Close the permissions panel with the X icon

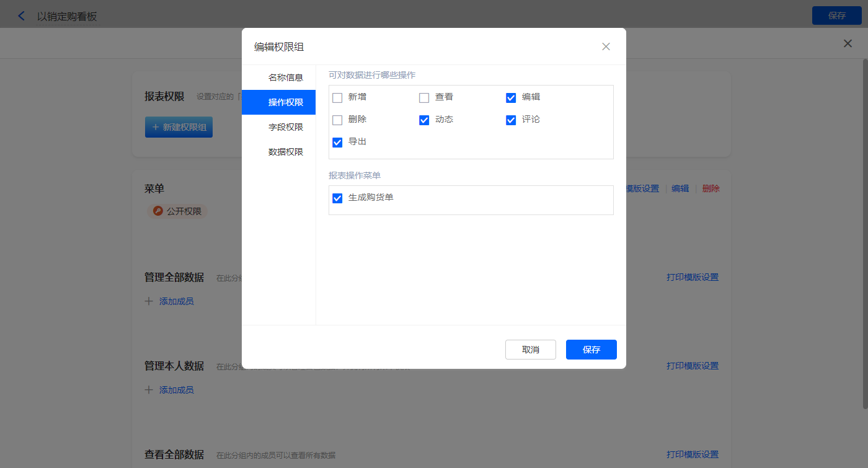(x=848, y=43)
